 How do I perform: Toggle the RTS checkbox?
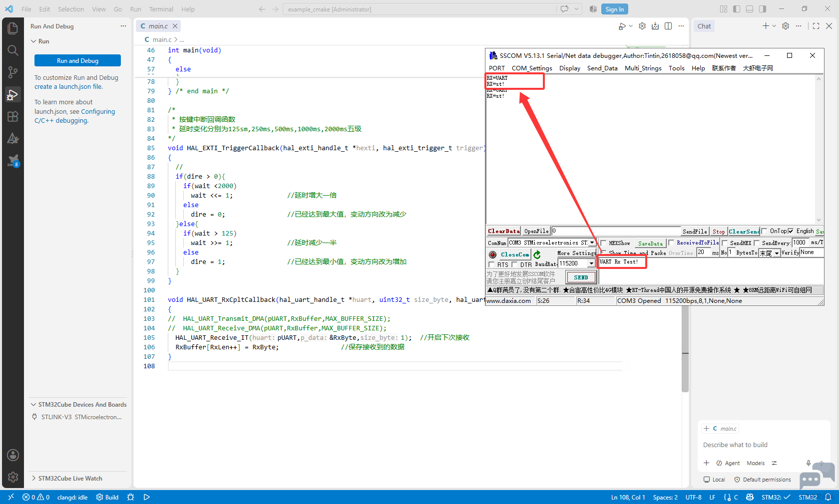click(491, 264)
